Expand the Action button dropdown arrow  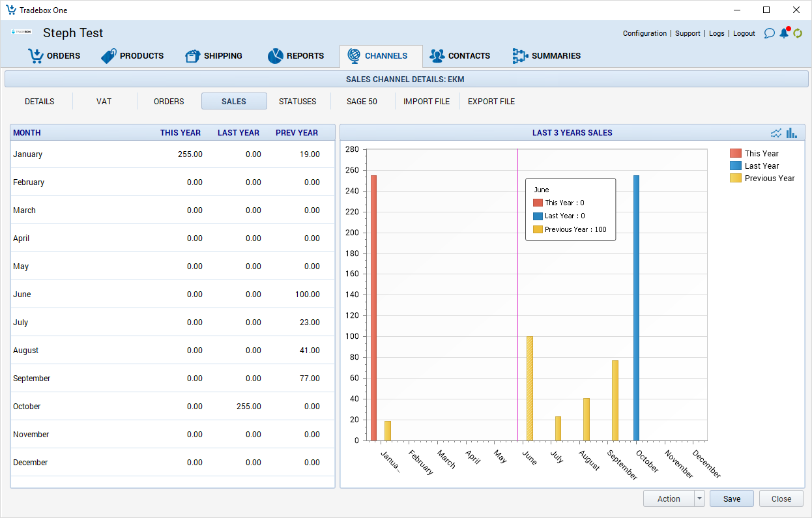700,499
